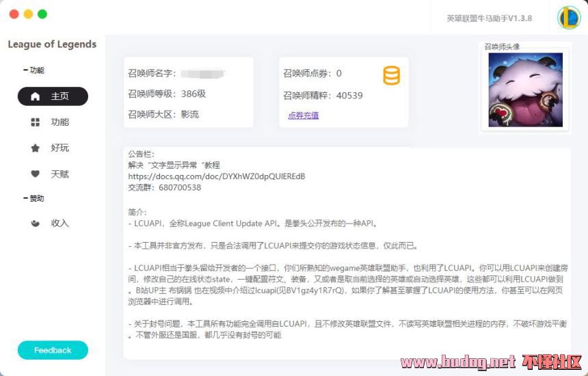The height and width of the screenshot is (376, 588).
Task: Click the League Client Update API description line
Action: pyautogui.click(x=254, y=224)
